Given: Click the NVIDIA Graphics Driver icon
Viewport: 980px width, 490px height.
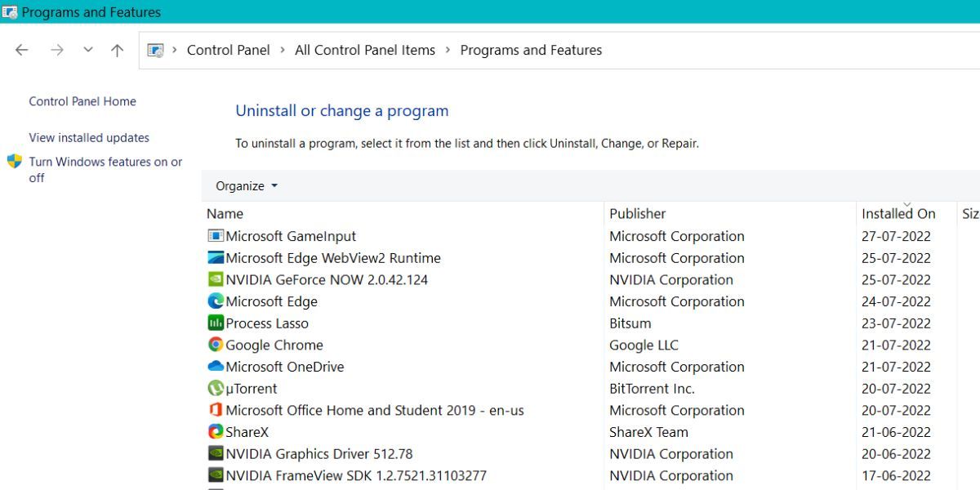Looking at the screenshot, I should (x=216, y=454).
